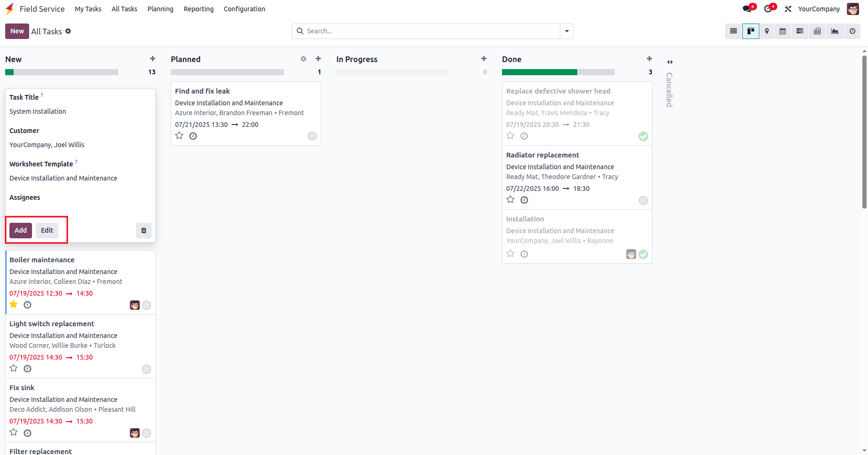Open Planned column settings gear
The image size is (868, 455).
click(303, 59)
